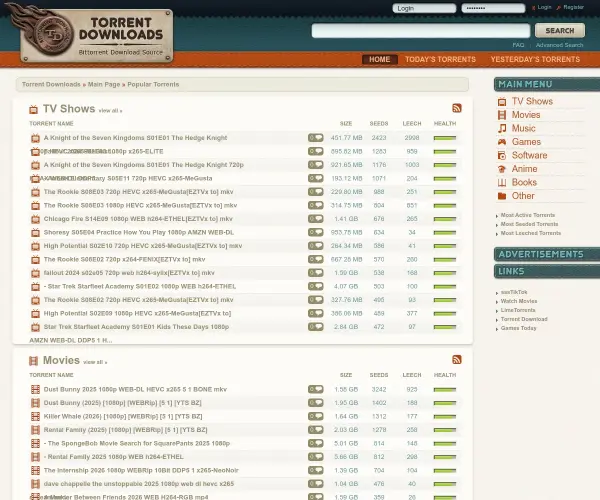Viewport: 600px width, 500px height.
Task: Open YESTERDAY'S TORRENTS tab
Action: (535, 59)
